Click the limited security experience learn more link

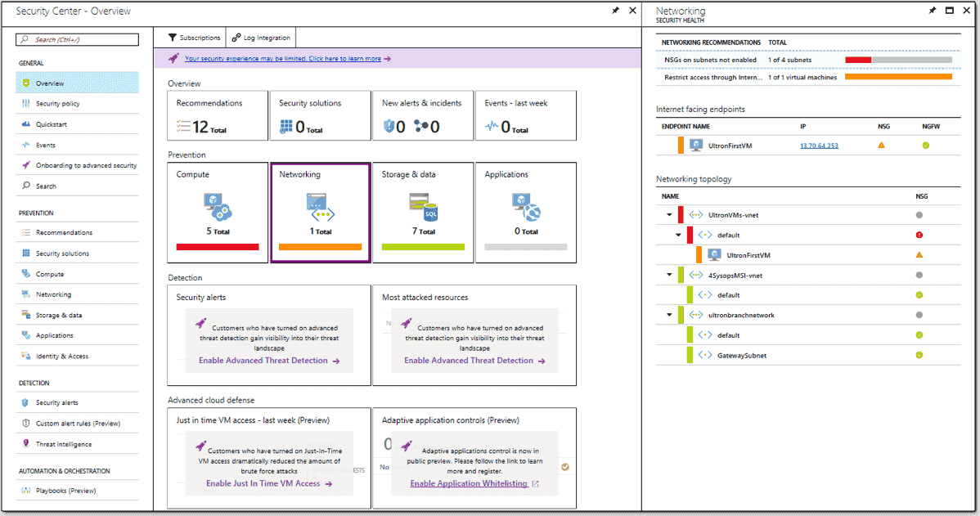pyautogui.click(x=282, y=58)
